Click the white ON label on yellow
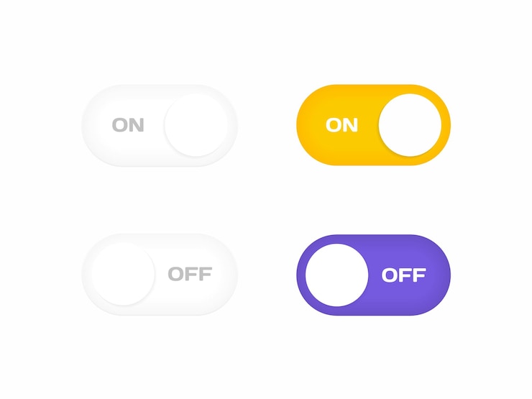 pos(341,125)
